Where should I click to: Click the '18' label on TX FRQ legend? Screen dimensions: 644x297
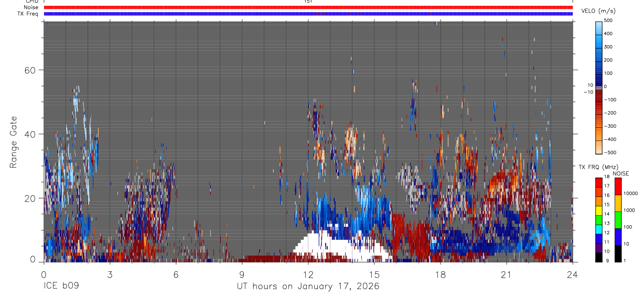607,177
